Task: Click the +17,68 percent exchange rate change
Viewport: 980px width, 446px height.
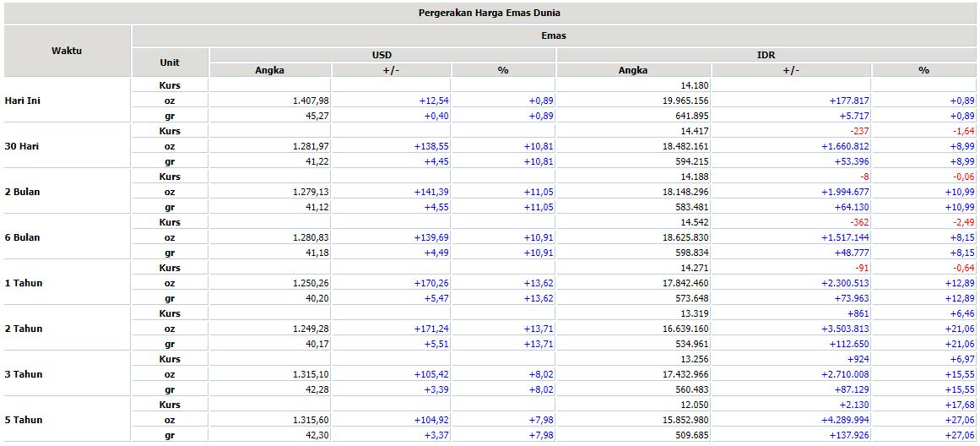Action: (962, 405)
